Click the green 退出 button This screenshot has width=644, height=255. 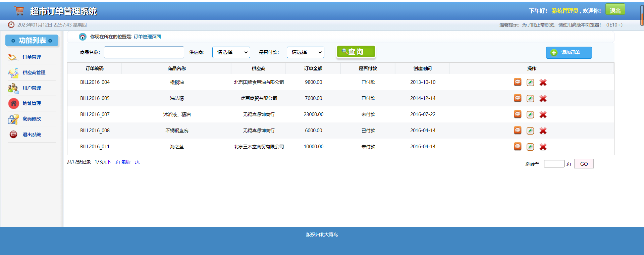pos(615,10)
